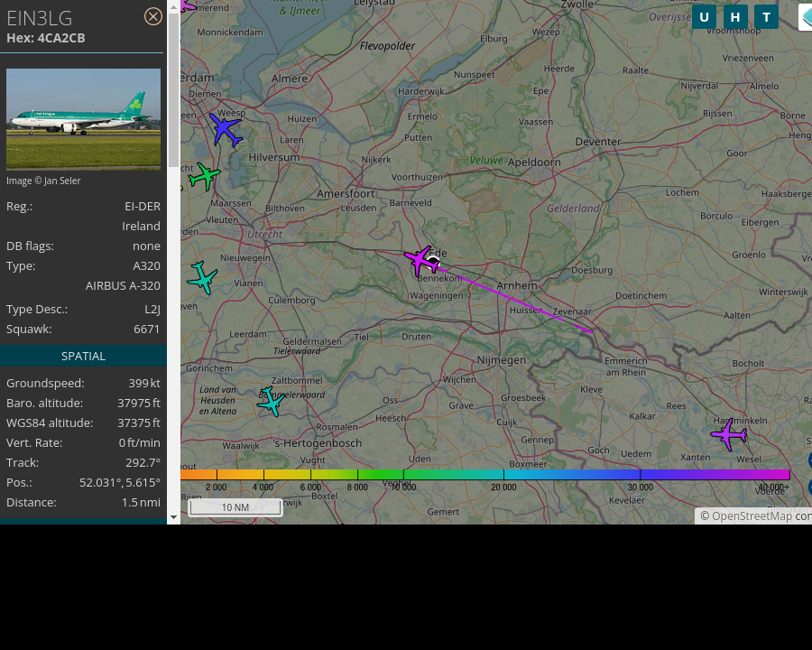This screenshot has height=650, width=812.
Task: Click the position value 52.031°, 5.615°
Action: coord(120,483)
